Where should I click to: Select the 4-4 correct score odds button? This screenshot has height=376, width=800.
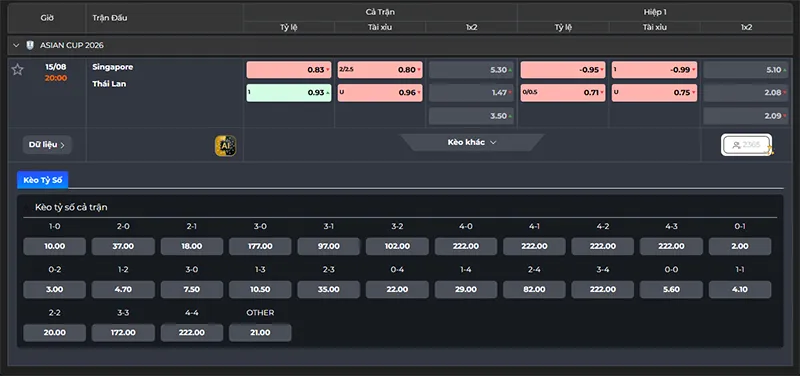[x=192, y=333]
